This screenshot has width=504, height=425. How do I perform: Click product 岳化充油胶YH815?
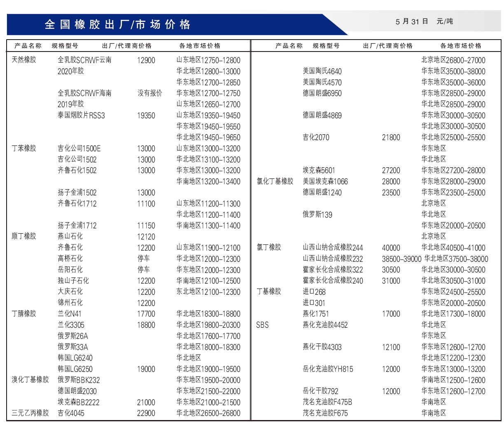328,369
